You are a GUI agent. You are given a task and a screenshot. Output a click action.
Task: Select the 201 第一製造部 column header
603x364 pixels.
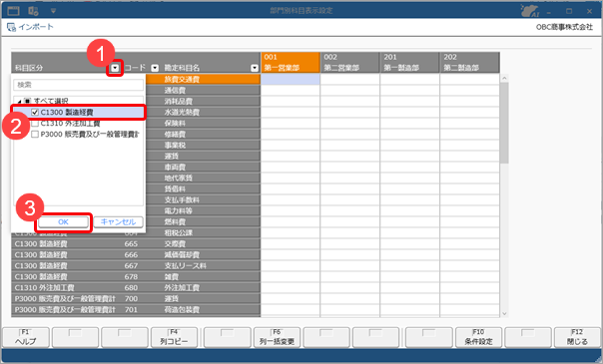coord(410,63)
